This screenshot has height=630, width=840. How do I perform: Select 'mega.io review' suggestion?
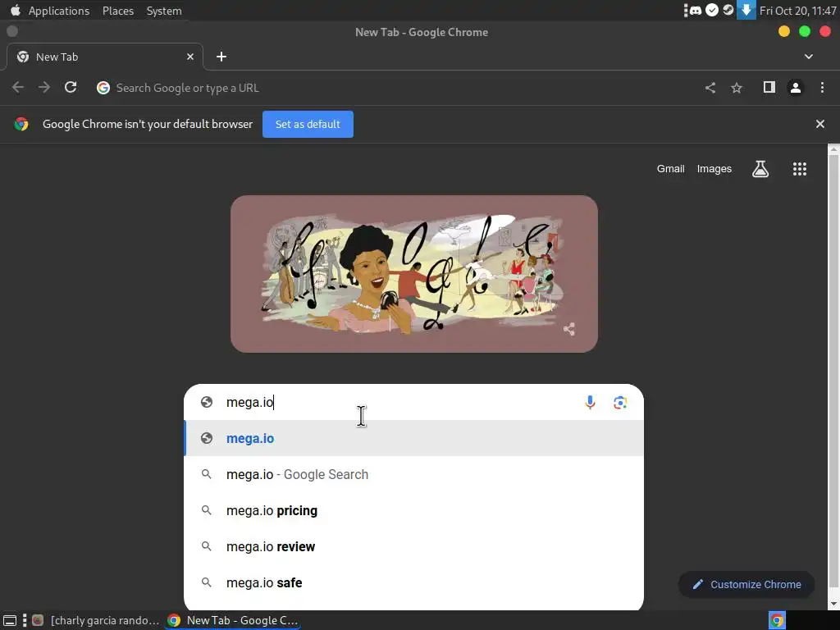tap(413, 546)
